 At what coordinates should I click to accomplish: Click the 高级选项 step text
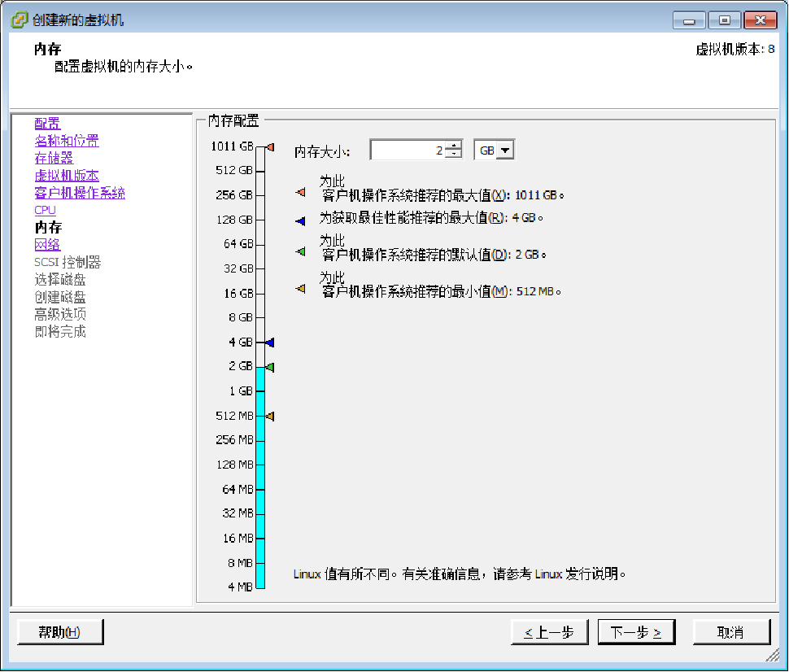point(60,315)
